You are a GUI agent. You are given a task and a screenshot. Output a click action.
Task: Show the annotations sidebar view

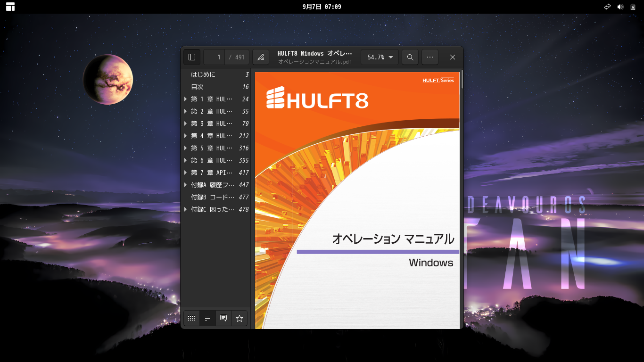223,318
